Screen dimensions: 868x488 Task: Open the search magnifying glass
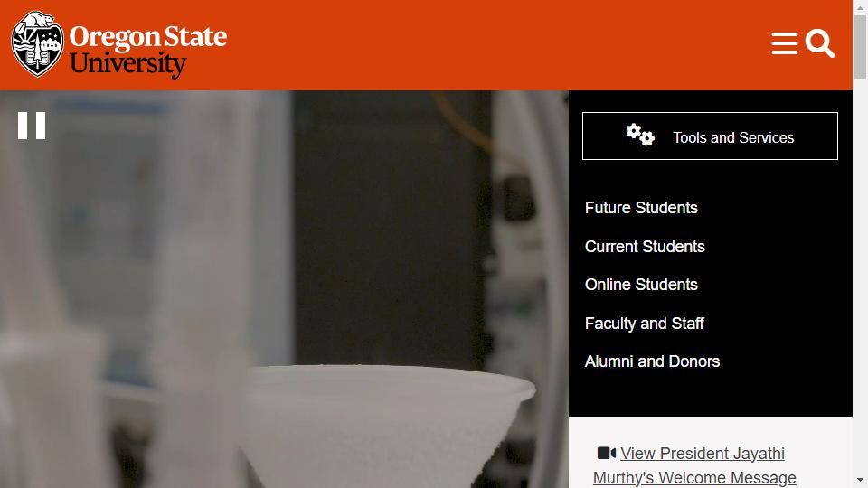coord(820,43)
